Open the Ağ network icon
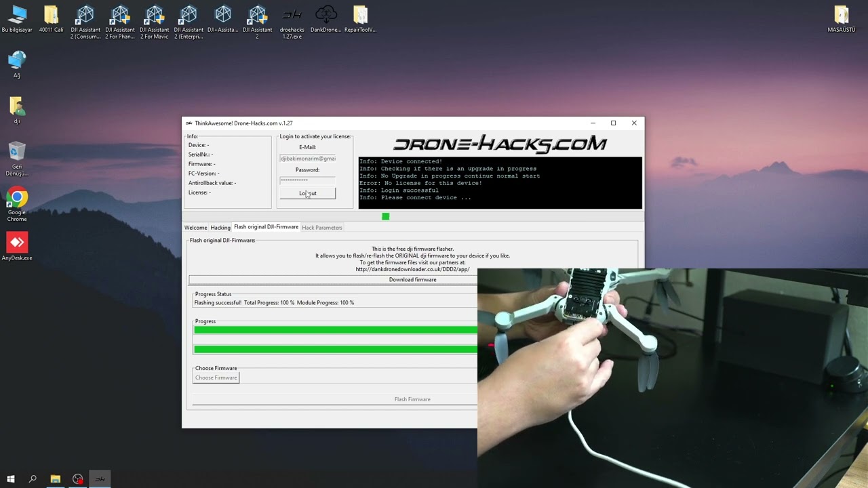The width and height of the screenshot is (868, 488). tap(17, 64)
